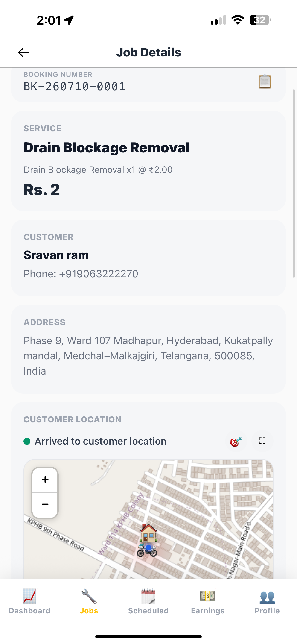Tap the back arrow in header
Image resolution: width=297 pixels, height=644 pixels.
[23, 53]
